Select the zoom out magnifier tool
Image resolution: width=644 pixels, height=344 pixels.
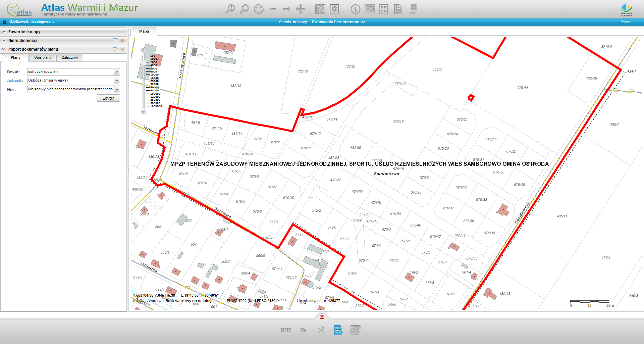[x=244, y=9]
